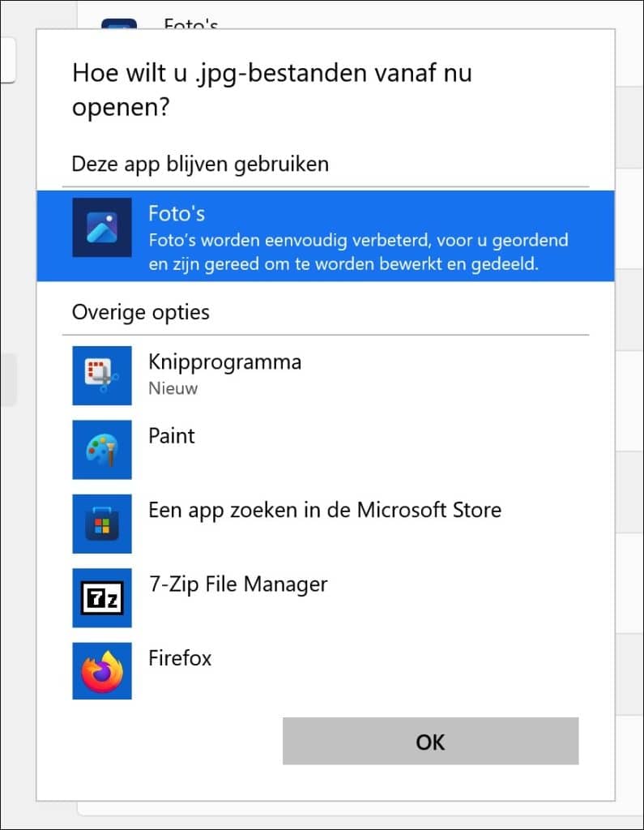Click the Microsoft Store shopping bag icon
Viewport: 644px width, 830px height.
pos(101,522)
